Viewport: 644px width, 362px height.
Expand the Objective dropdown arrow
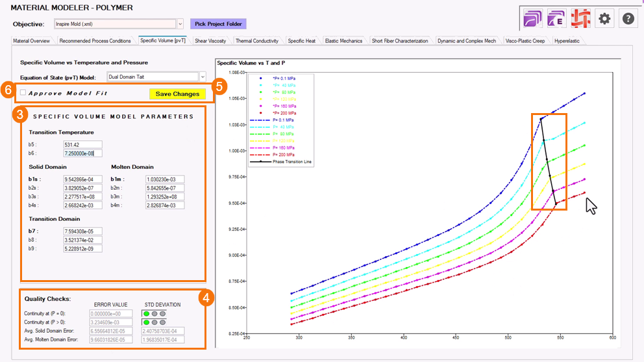180,24
